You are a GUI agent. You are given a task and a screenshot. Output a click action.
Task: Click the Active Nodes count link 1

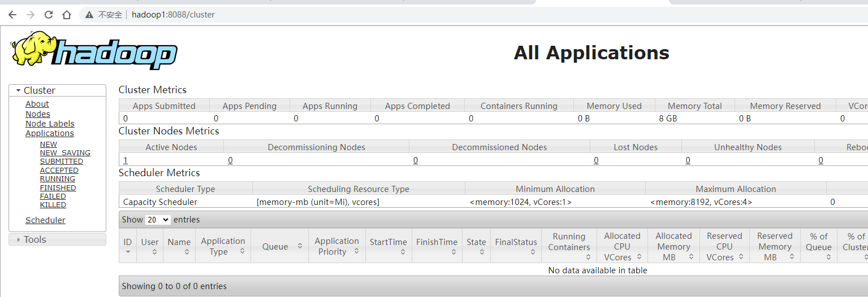[126, 160]
